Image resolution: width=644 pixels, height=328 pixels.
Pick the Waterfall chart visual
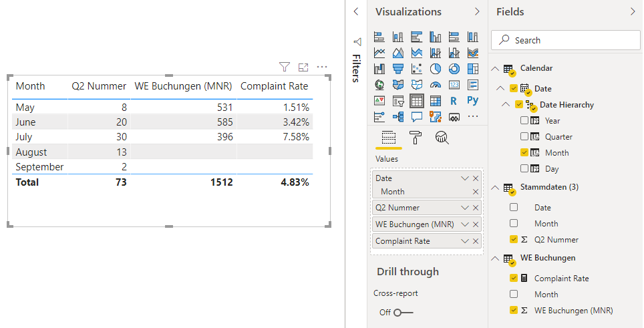[379, 69]
